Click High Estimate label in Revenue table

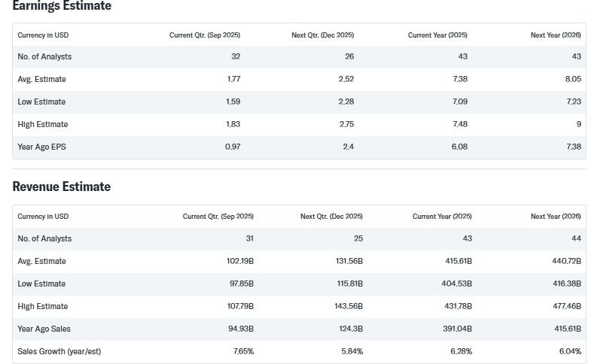tap(43, 306)
